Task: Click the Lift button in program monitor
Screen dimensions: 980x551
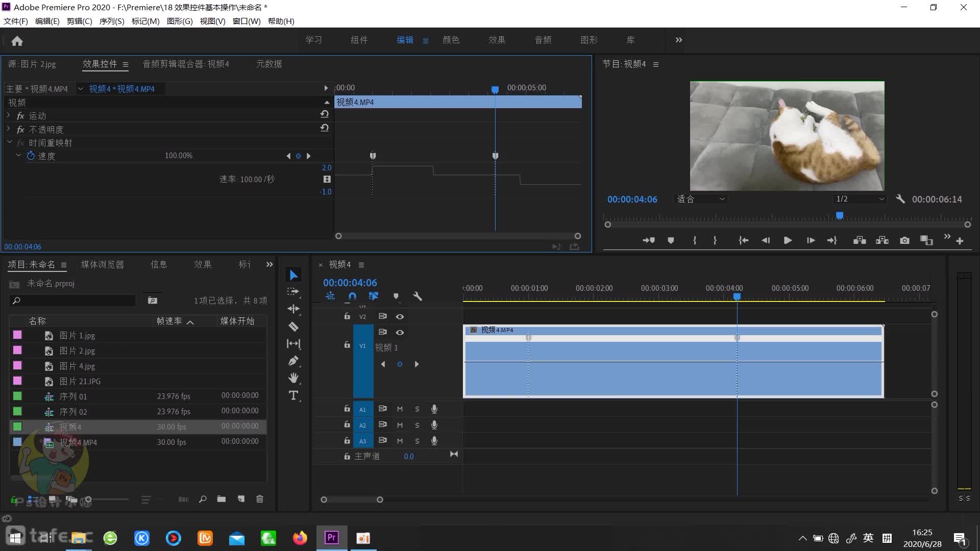Action: pos(860,240)
